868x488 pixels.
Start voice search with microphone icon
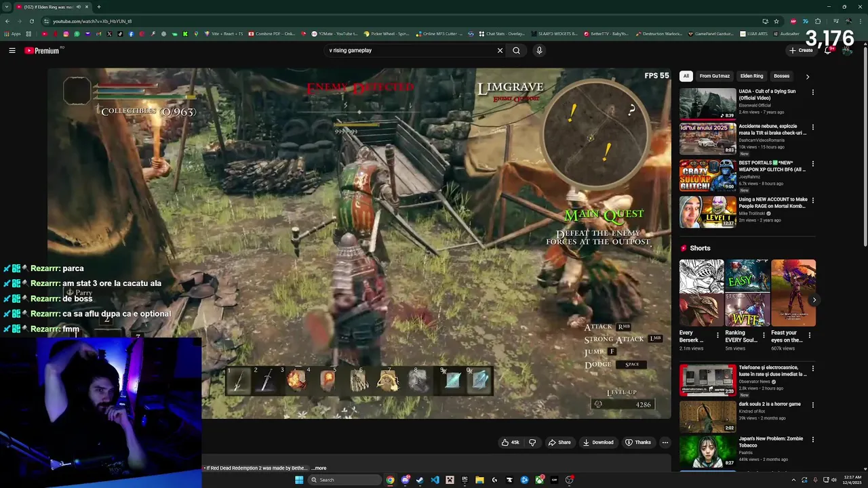pos(539,50)
